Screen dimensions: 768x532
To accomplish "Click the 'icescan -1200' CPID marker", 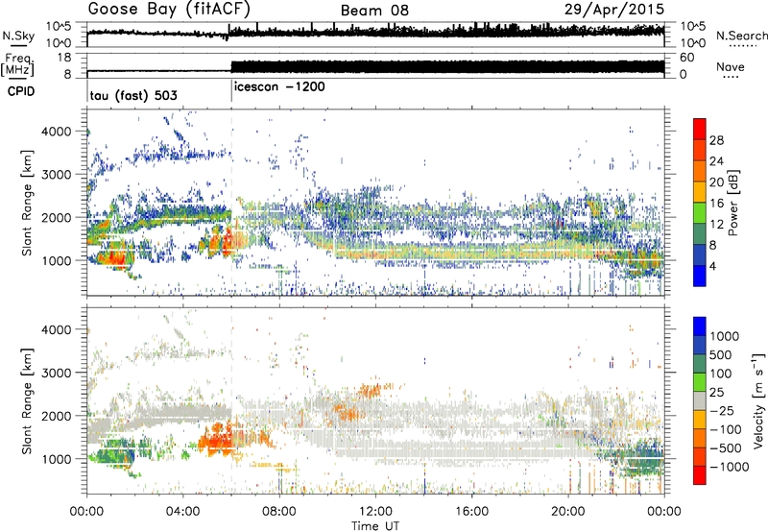I will coord(279,86).
